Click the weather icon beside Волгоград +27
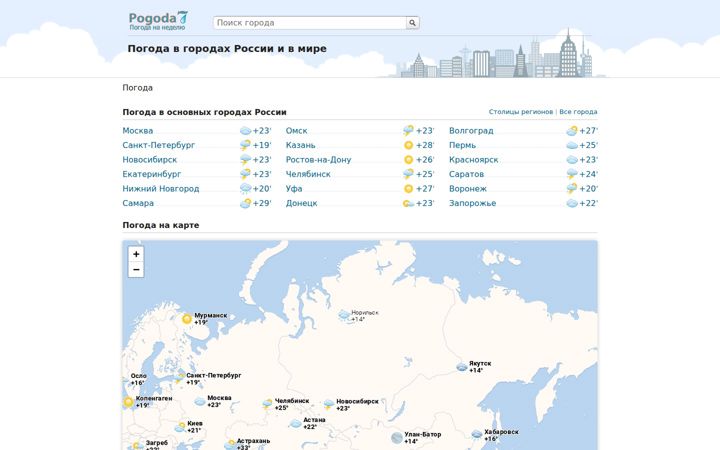This screenshot has height=450, width=720. click(572, 131)
